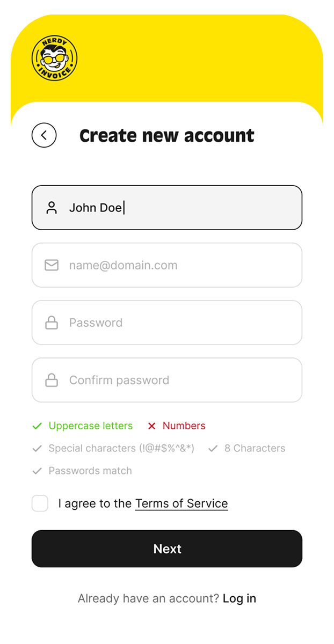Tick the Terms of Service agreement checkbox
The width and height of the screenshot is (334, 644).
[40, 503]
